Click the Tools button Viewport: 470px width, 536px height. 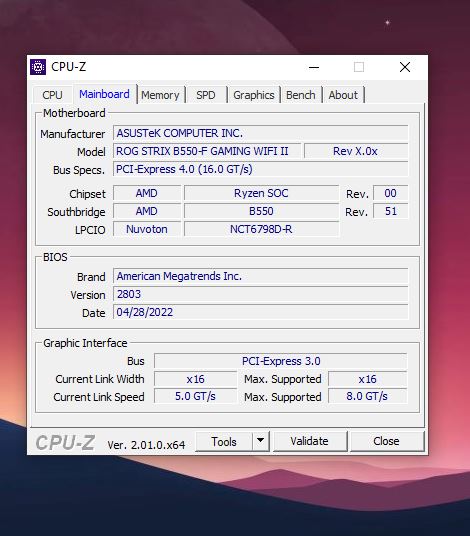click(x=224, y=442)
